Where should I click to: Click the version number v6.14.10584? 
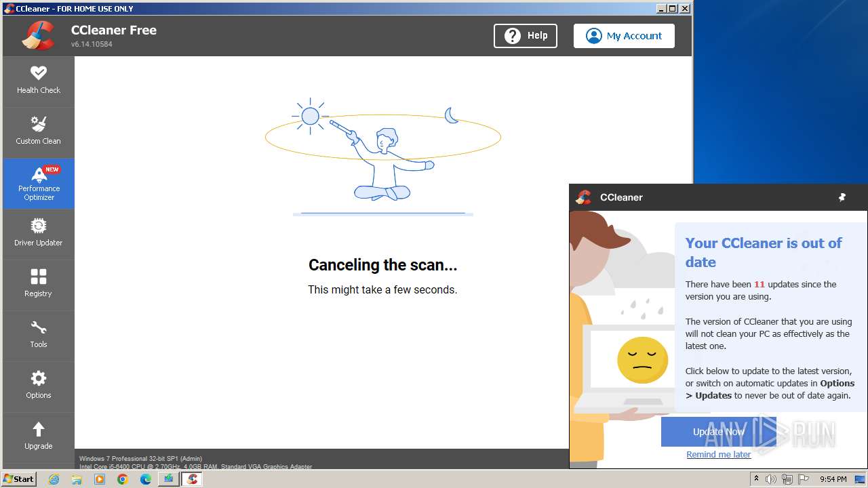[x=92, y=44]
